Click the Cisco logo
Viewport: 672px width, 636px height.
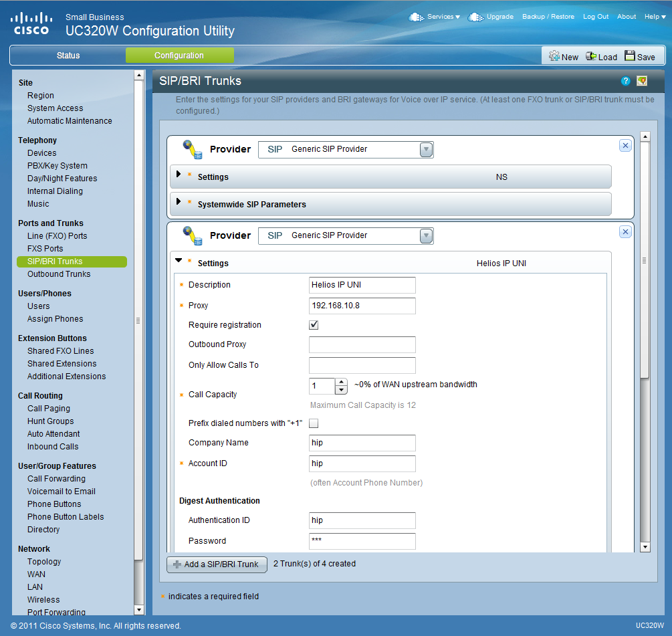click(x=31, y=24)
